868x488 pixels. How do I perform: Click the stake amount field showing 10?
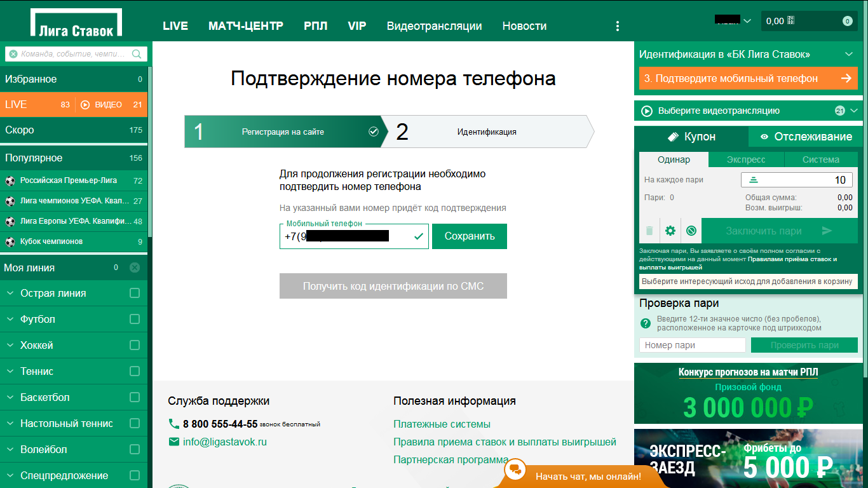797,180
